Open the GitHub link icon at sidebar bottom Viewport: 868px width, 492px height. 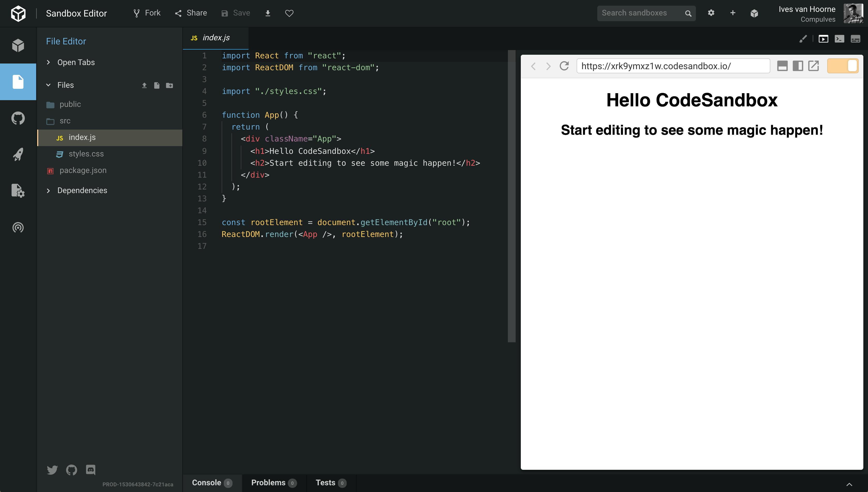click(x=72, y=470)
